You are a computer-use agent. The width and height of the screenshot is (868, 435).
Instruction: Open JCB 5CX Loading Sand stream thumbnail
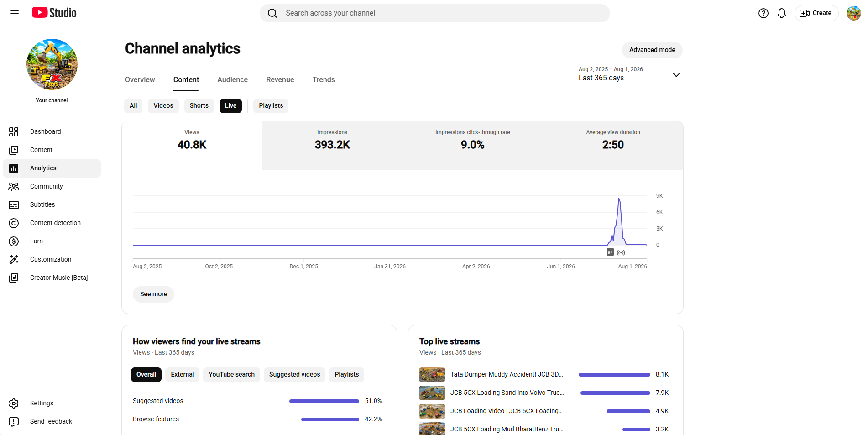[x=432, y=393]
